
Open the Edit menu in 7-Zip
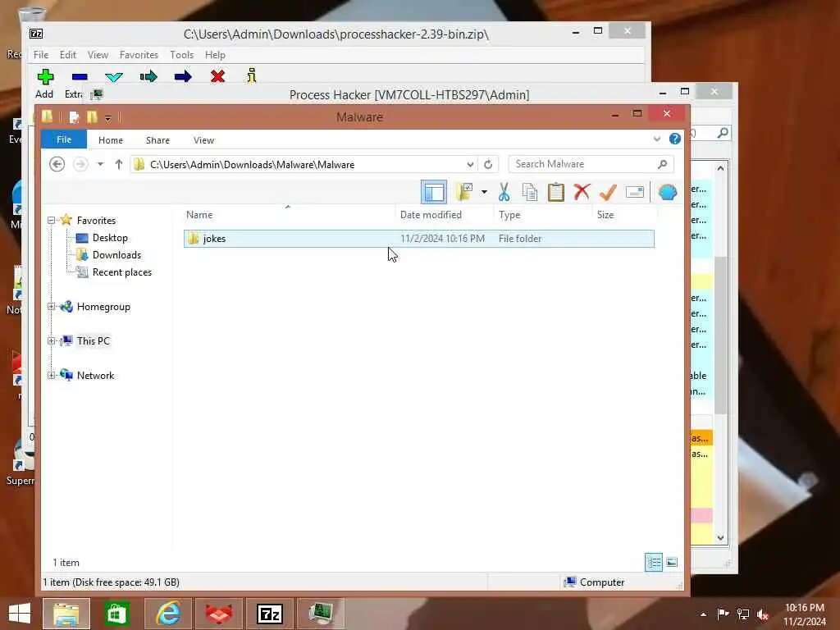(67, 55)
